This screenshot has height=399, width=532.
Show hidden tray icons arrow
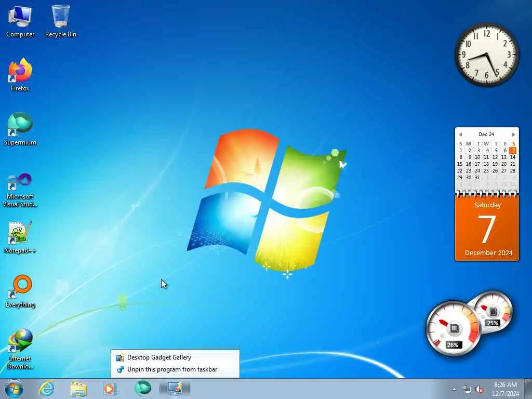point(454,390)
